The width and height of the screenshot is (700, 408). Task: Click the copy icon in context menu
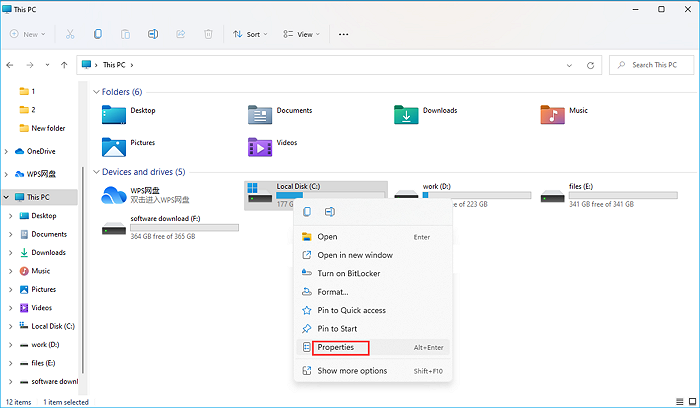coord(307,212)
